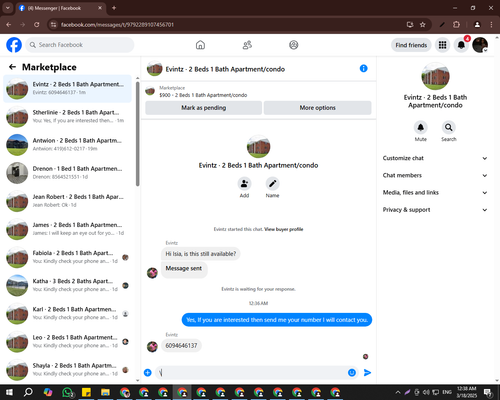Click the 6094646137 message bubble
The image size is (500, 400).
[x=181, y=346]
